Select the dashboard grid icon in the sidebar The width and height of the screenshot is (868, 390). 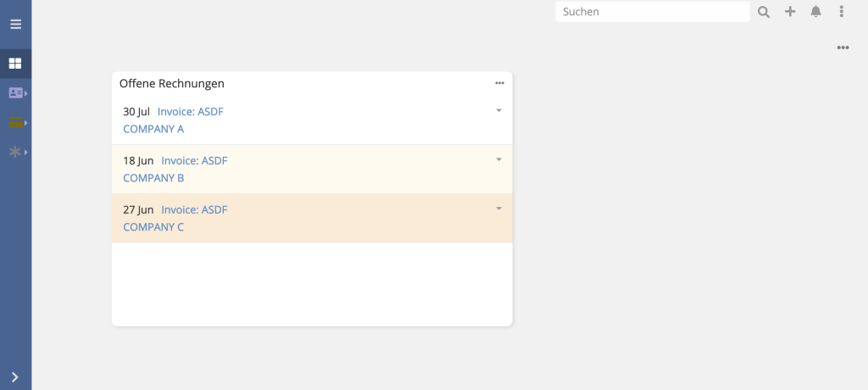(15, 64)
